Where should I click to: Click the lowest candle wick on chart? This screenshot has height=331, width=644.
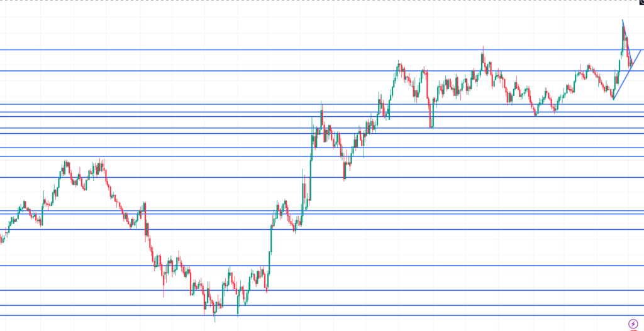[214, 321]
